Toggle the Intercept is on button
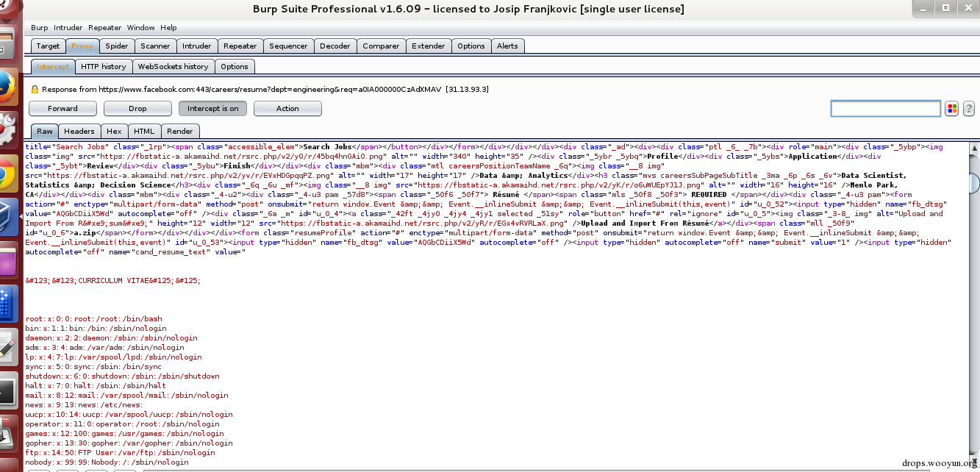The width and height of the screenshot is (980, 472). coord(213,108)
